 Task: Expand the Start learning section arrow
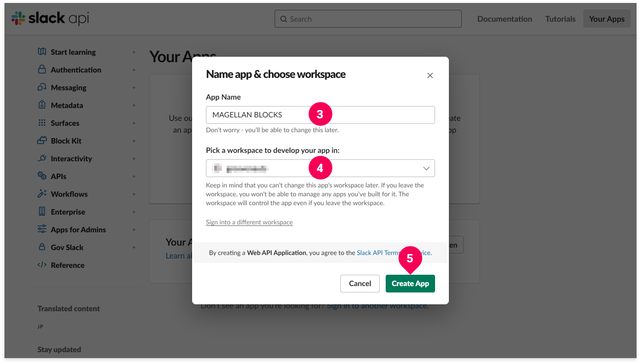134,52
